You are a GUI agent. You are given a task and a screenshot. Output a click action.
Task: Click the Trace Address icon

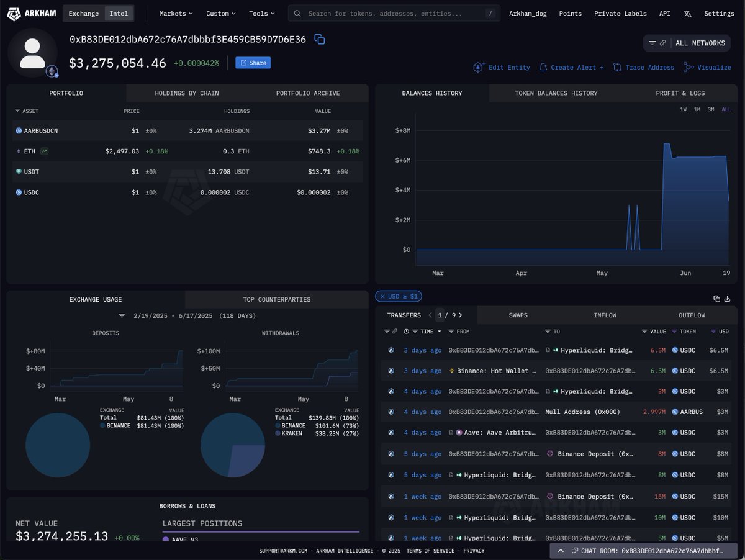pyautogui.click(x=617, y=67)
